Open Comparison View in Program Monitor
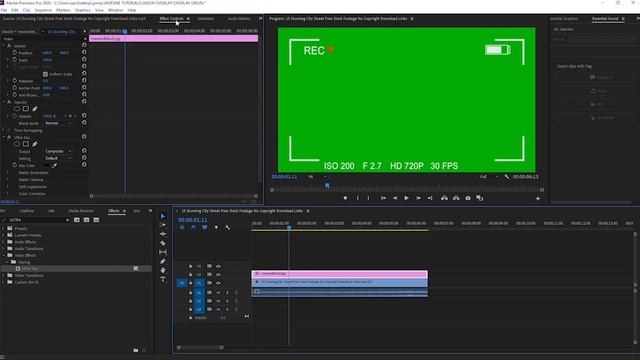640x360 pixels. point(480,198)
